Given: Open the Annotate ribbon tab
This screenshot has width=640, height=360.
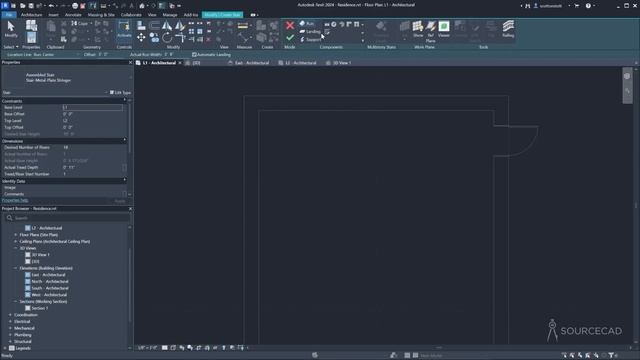Looking at the screenshot, I should pos(73,15).
